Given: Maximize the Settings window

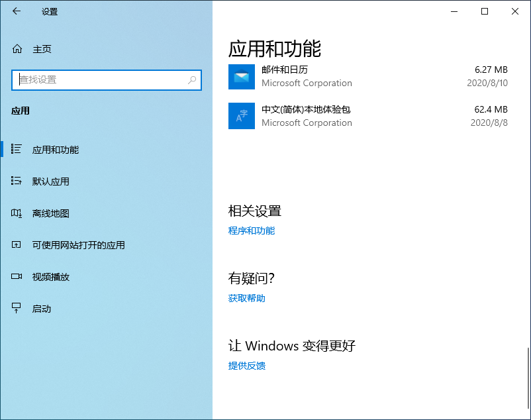Looking at the screenshot, I should (485, 11).
